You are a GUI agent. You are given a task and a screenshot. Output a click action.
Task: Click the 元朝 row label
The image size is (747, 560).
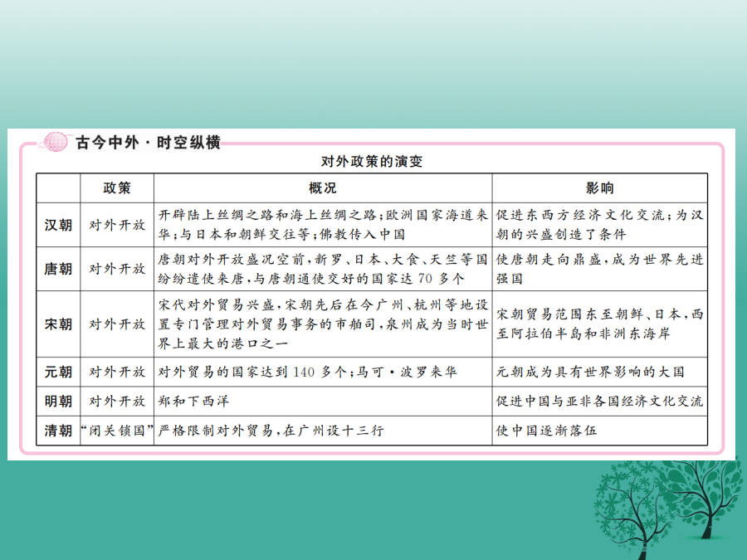[58, 373]
